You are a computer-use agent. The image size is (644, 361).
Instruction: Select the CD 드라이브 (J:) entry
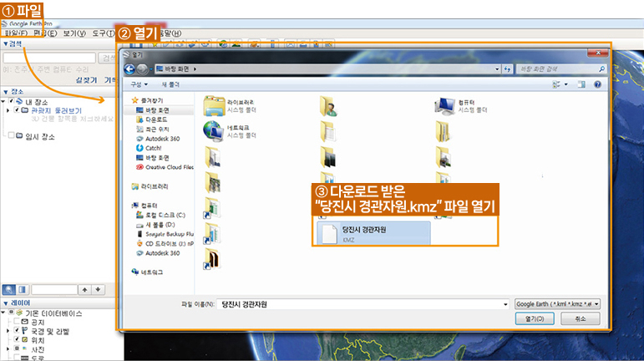pyautogui.click(x=165, y=243)
